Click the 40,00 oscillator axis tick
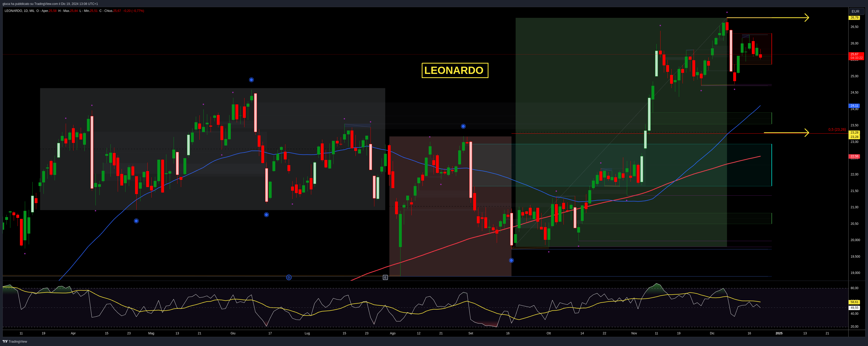 tap(854, 314)
